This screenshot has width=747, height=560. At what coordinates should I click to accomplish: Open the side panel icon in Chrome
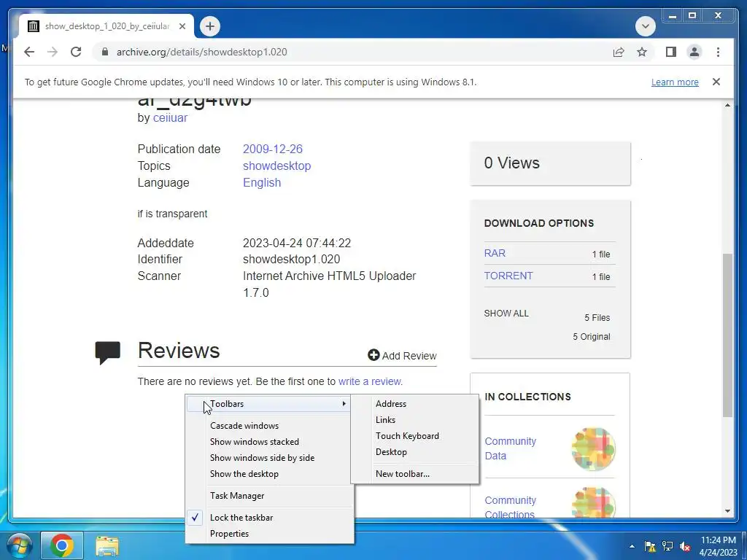click(x=671, y=52)
